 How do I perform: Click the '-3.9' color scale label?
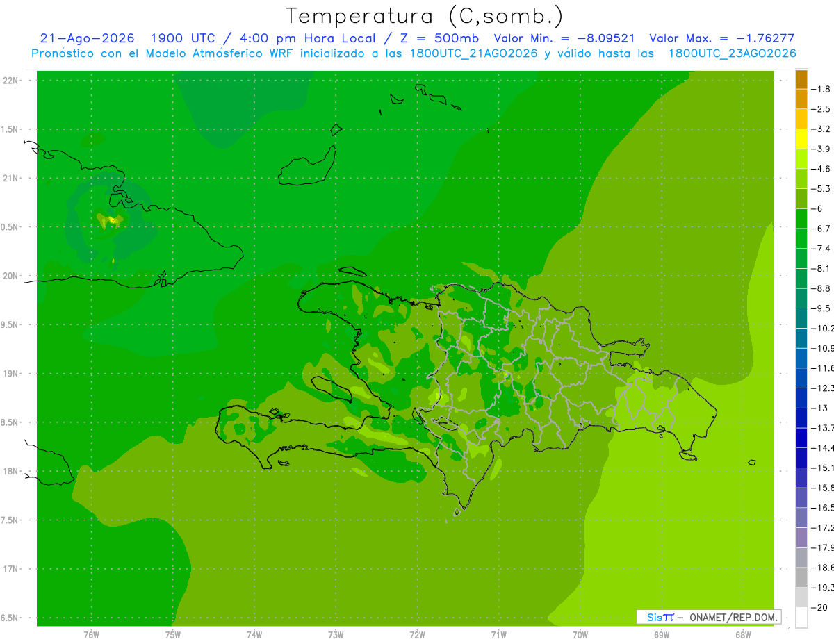821,149
